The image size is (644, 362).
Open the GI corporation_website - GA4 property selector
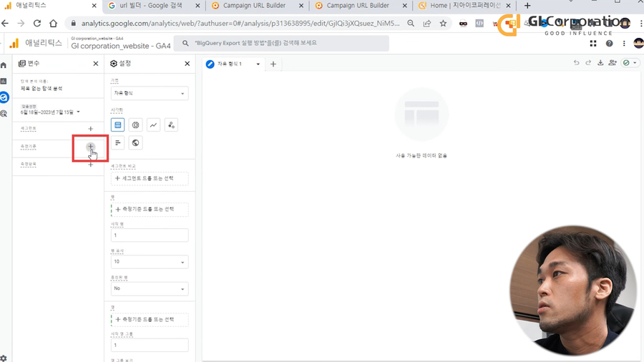(x=121, y=44)
